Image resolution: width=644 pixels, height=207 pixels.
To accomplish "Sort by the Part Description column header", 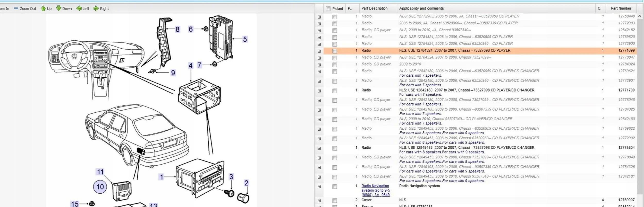I will click(378, 8).
